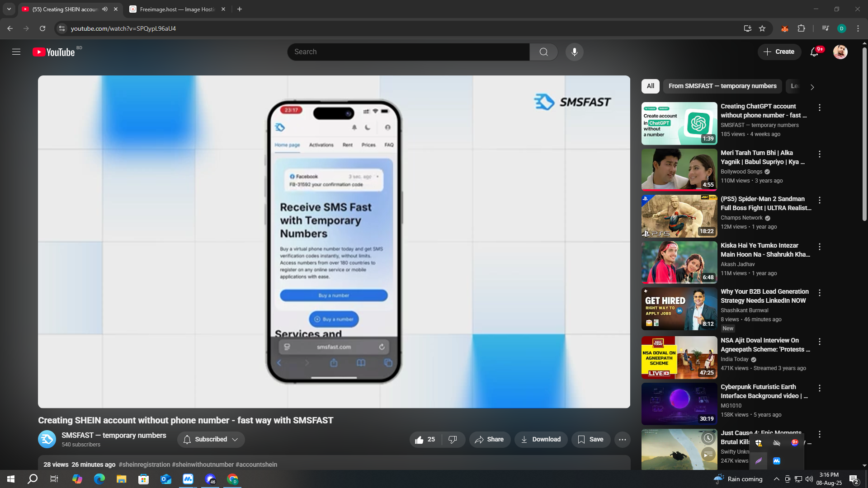Show more filter chips with right arrow
Viewport: 868px width, 488px height.
(812, 87)
